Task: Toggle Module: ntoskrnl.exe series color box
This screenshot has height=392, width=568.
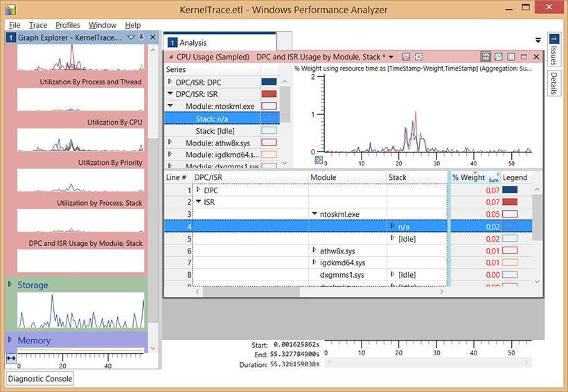Action: (269, 106)
